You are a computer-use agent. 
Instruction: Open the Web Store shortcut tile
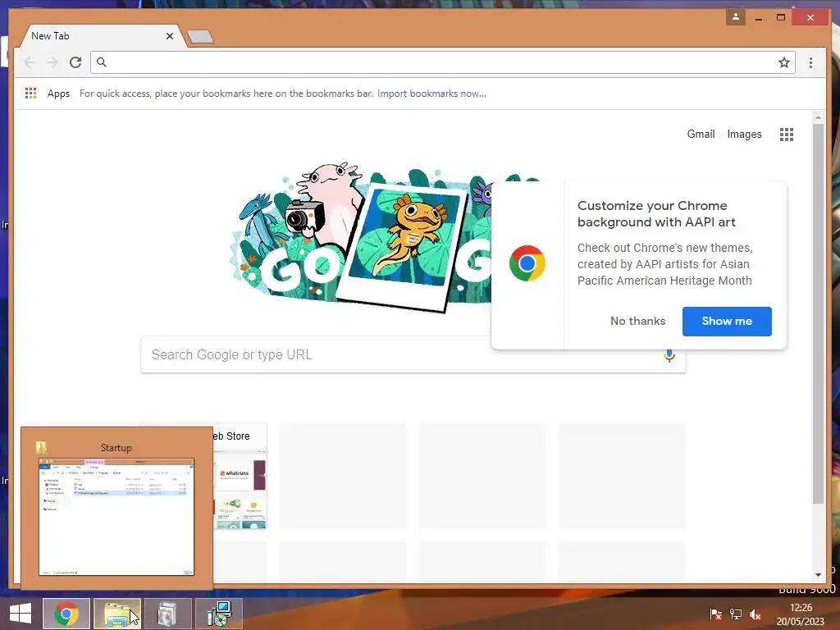tap(240, 476)
